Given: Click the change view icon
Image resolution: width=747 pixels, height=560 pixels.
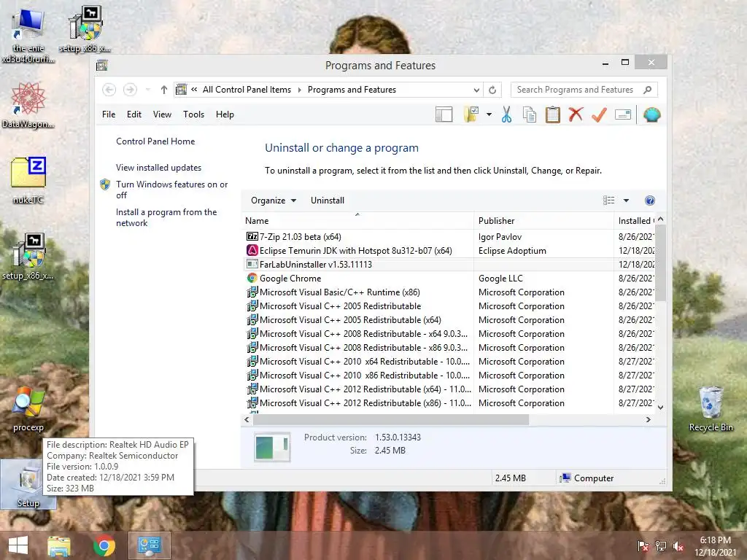Looking at the screenshot, I should [608, 201].
